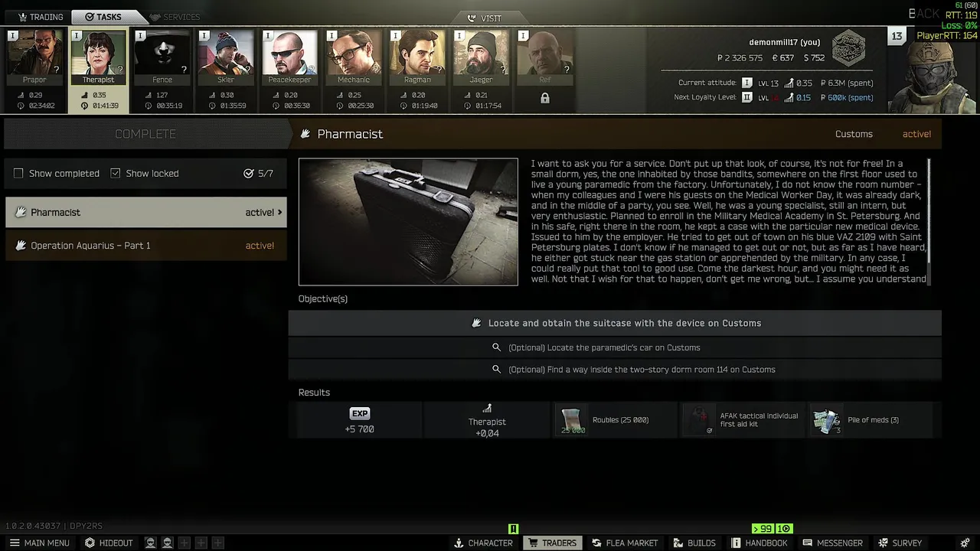Click the Therapist +0,04 reputation reward

click(487, 420)
